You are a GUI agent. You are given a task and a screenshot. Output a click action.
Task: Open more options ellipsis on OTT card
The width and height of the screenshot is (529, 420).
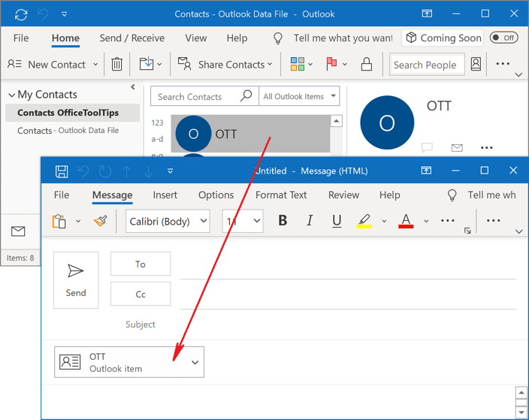click(486, 147)
